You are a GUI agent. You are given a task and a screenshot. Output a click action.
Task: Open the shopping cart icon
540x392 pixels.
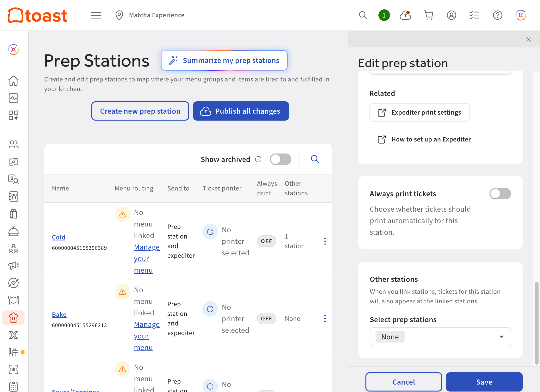click(428, 15)
